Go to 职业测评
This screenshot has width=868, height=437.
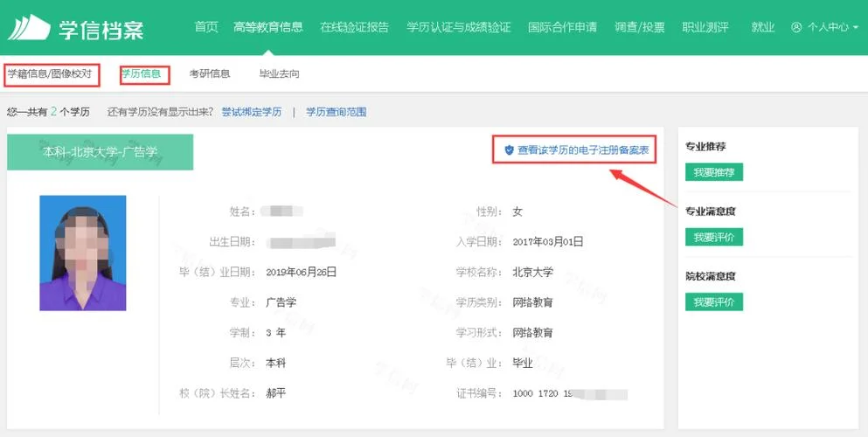(x=705, y=27)
